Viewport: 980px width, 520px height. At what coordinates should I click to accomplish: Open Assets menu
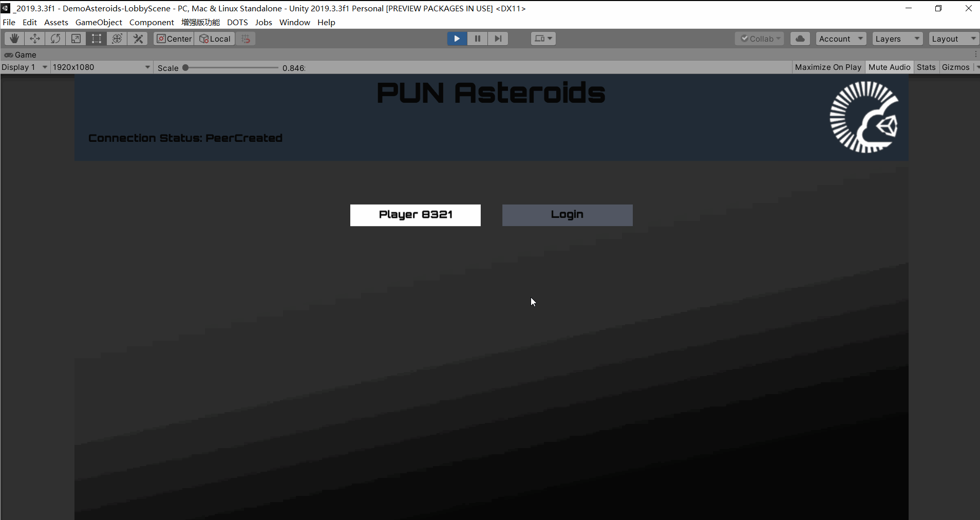(x=56, y=22)
